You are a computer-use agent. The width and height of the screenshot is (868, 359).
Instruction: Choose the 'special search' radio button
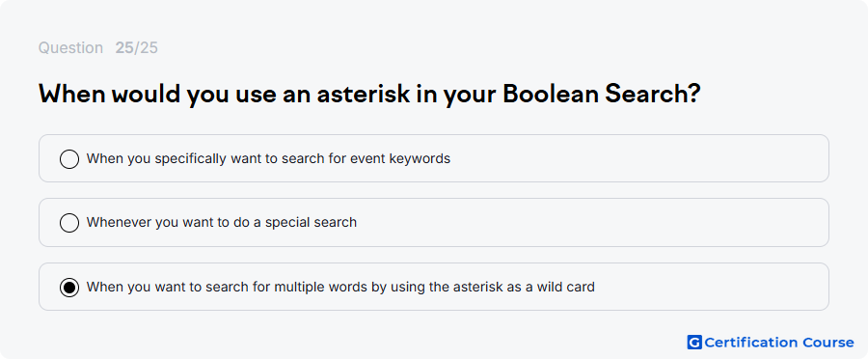click(69, 223)
